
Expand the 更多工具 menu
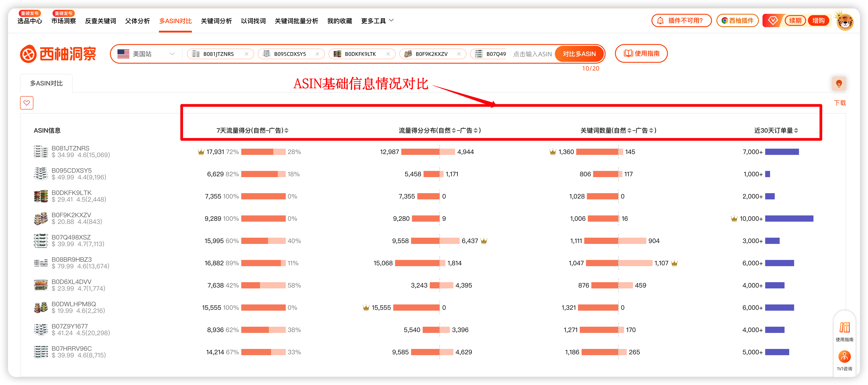[x=377, y=21]
